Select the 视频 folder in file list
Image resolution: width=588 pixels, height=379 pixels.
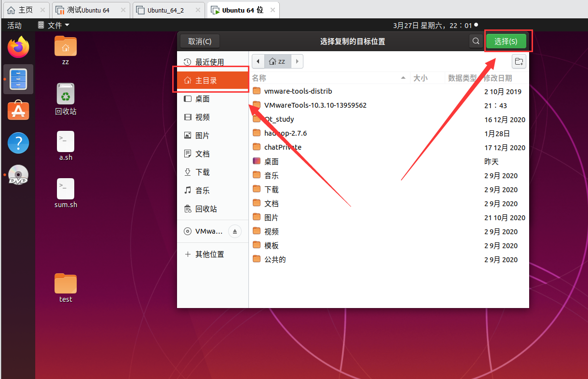coord(389,231)
